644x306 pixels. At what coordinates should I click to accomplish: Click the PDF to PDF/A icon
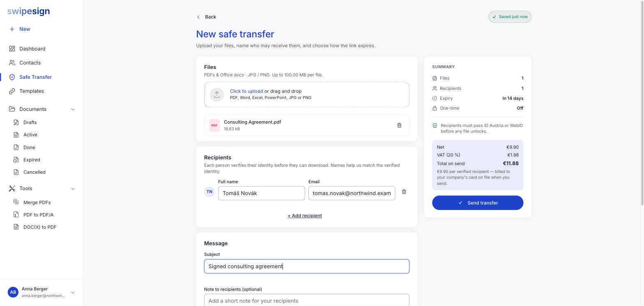[16, 214]
